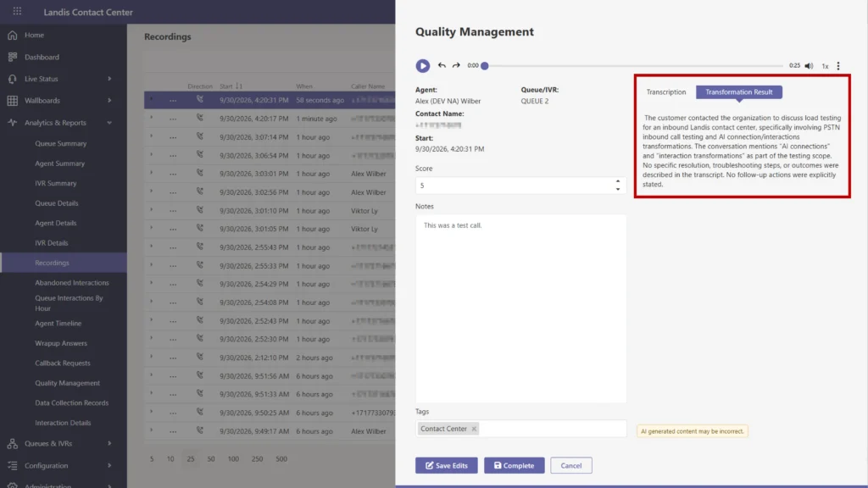
Task: Open player more options menu
Action: point(838,66)
